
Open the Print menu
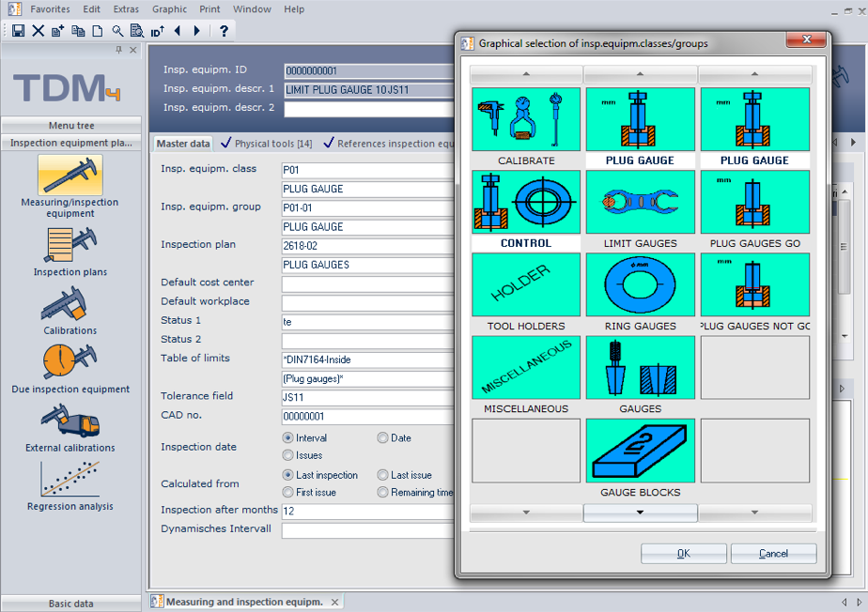coord(209,9)
